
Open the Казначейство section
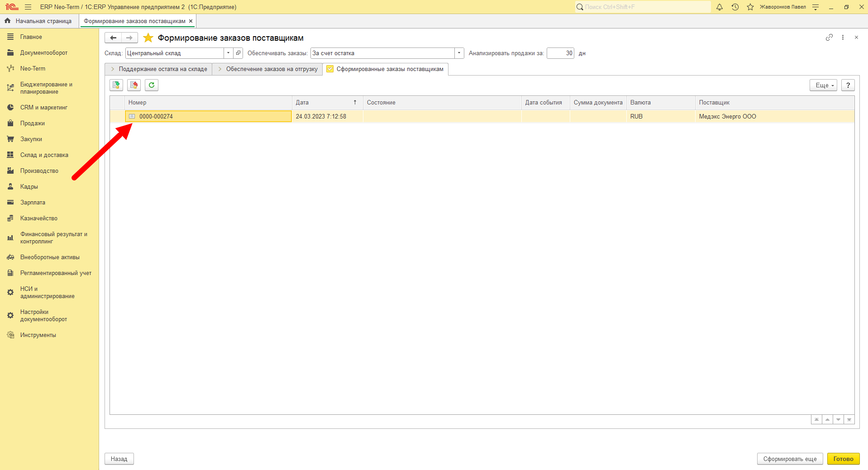38,218
